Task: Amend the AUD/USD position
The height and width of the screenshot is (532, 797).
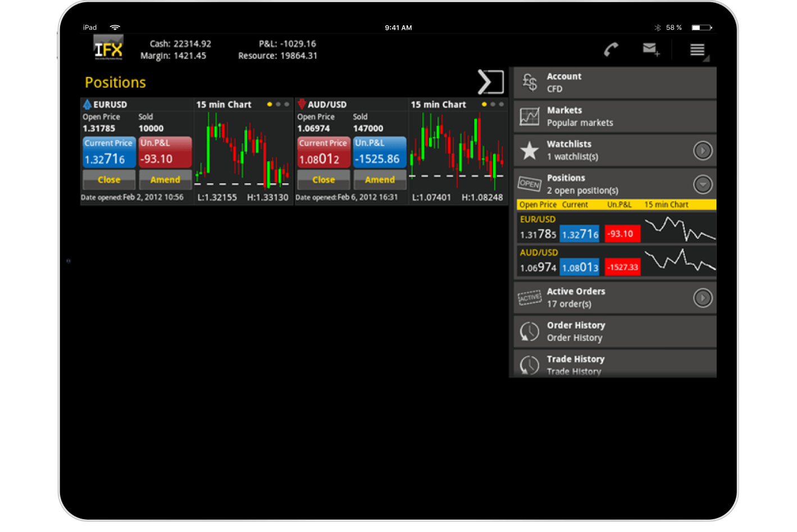Action: click(x=380, y=179)
